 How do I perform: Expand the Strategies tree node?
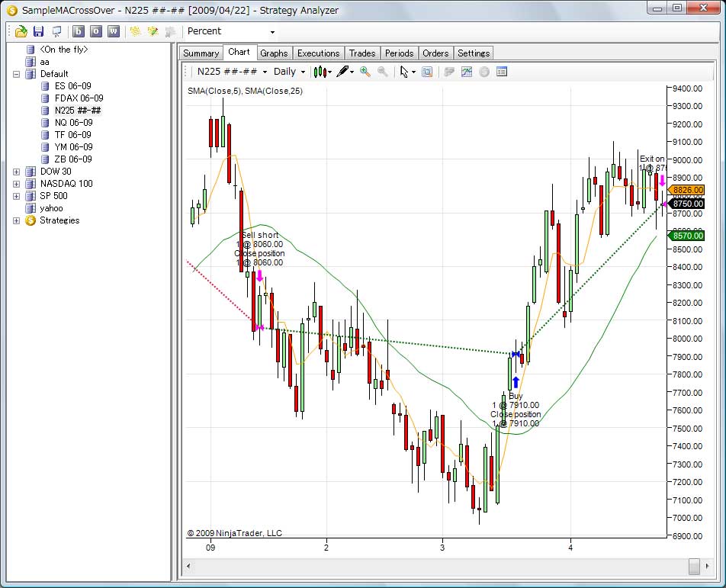16,220
